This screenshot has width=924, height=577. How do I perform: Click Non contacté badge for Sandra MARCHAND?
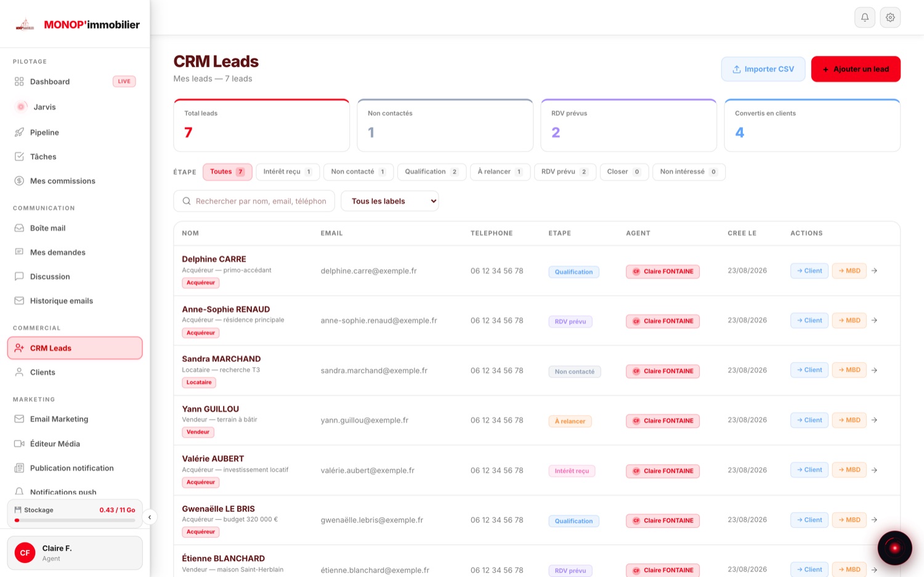[x=575, y=371]
